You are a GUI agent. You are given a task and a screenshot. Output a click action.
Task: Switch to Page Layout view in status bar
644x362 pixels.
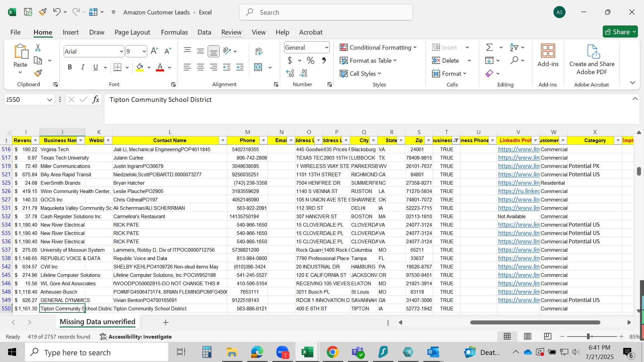[x=528, y=336]
